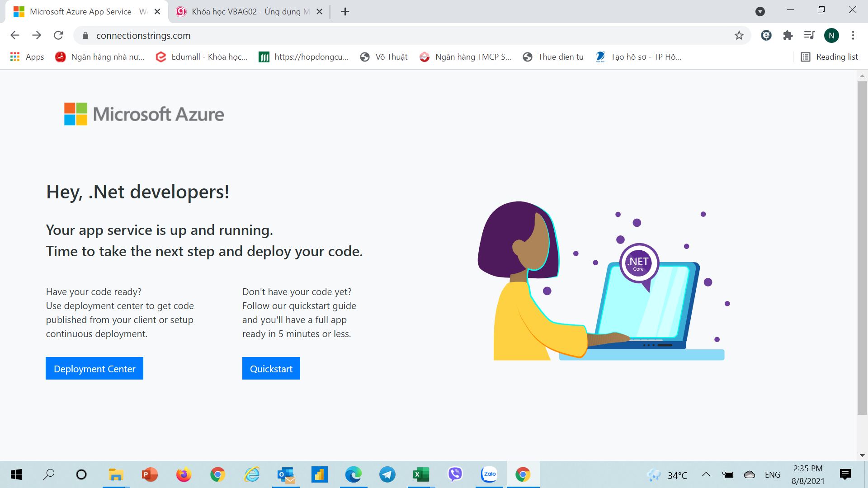Click the Deployment Center button
Screen dimensions: 868x488
tap(94, 368)
